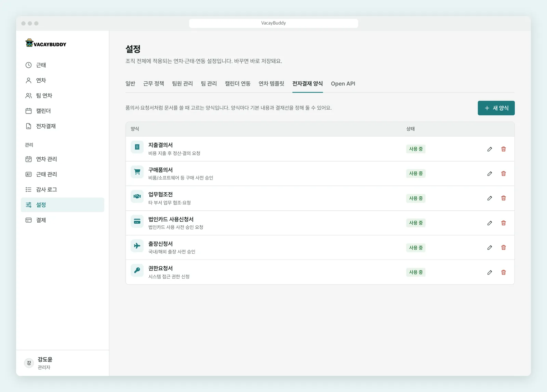Open the 캘린더 sidebar item
The width and height of the screenshot is (547, 392).
click(63, 111)
